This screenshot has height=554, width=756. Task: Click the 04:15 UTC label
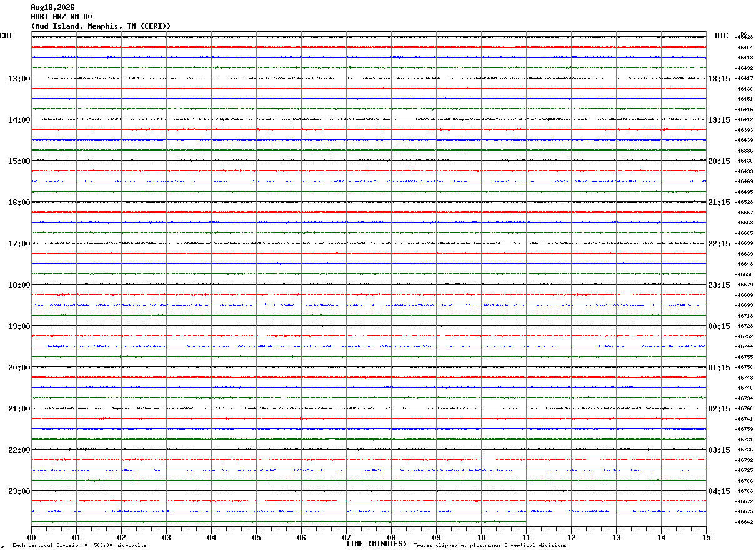click(719, 491)
